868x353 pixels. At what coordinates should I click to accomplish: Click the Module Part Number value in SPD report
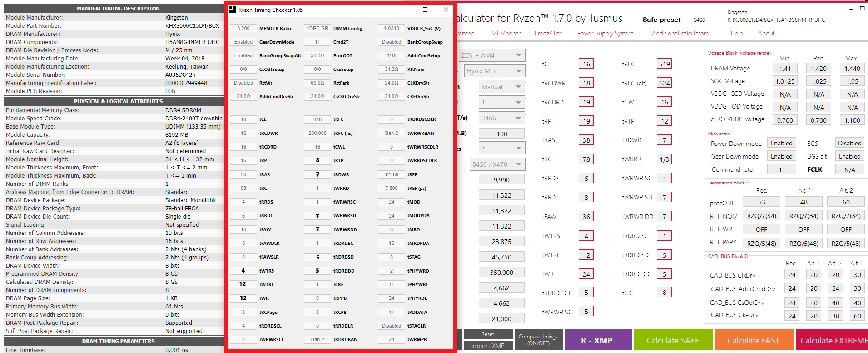coord(192,26)
